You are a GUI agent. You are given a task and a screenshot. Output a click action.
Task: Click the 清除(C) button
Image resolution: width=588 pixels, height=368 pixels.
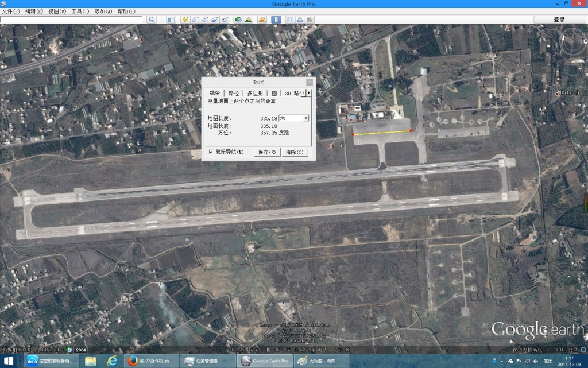[x=295, y=152]
